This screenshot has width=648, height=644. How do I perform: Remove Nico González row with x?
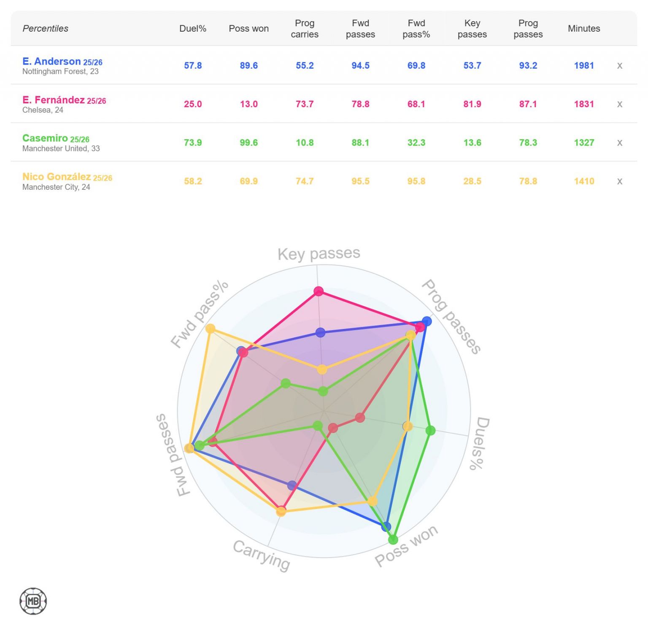tap(619, 181)
